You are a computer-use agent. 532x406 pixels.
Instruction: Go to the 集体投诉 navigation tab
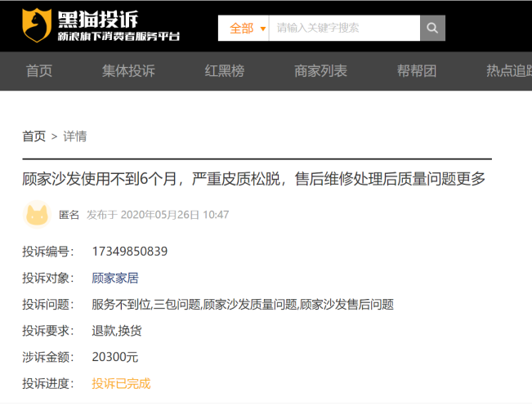pos(128,71)
